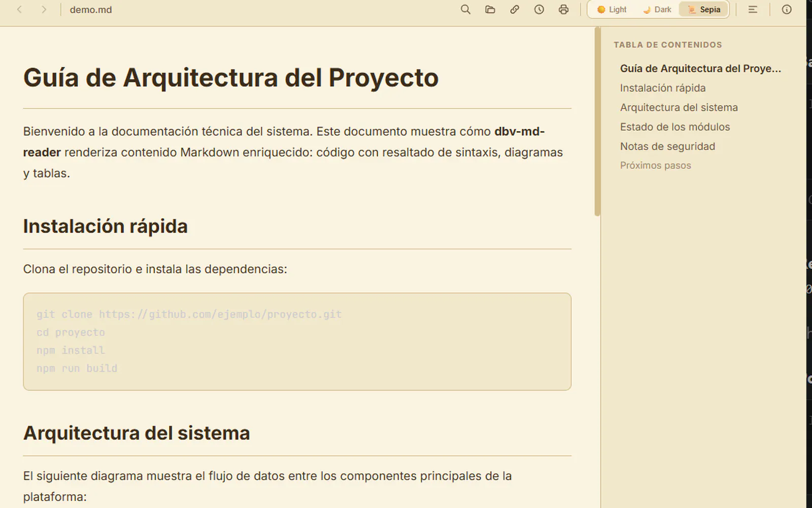Click the document vertical scrollbar thumb
The image size is (812, 508).
tap(597, 122)
